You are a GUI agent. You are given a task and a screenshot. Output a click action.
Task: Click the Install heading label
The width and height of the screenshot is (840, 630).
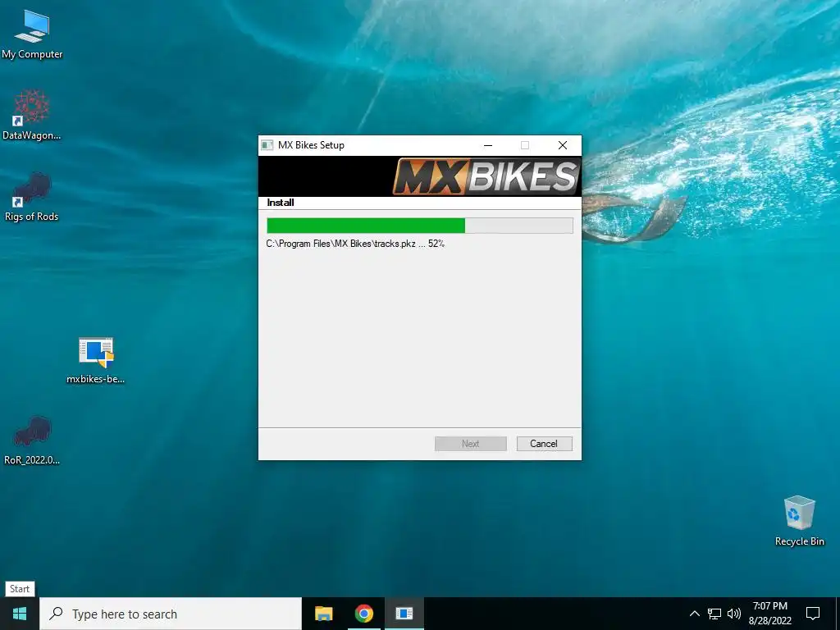tap(281, 203)
